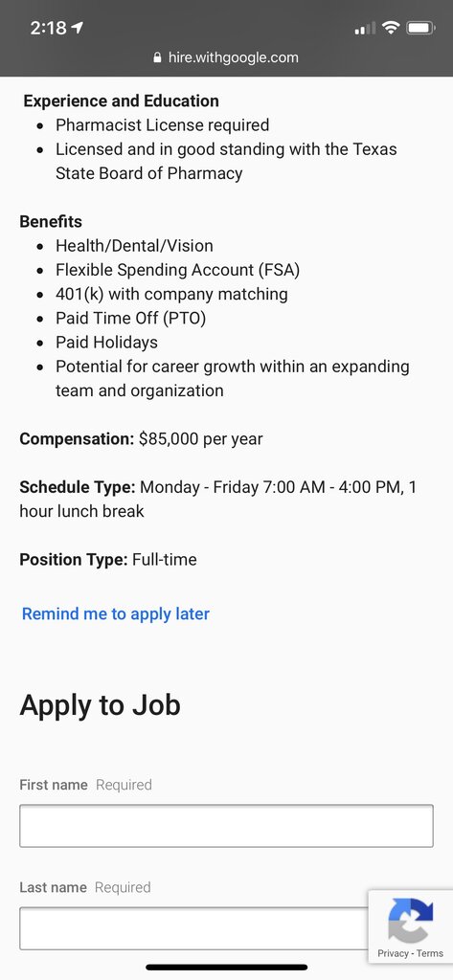The height and width of the screenshot is (980, 453).
Task: Click Remind me to apply later
Action: coord(116,613)
